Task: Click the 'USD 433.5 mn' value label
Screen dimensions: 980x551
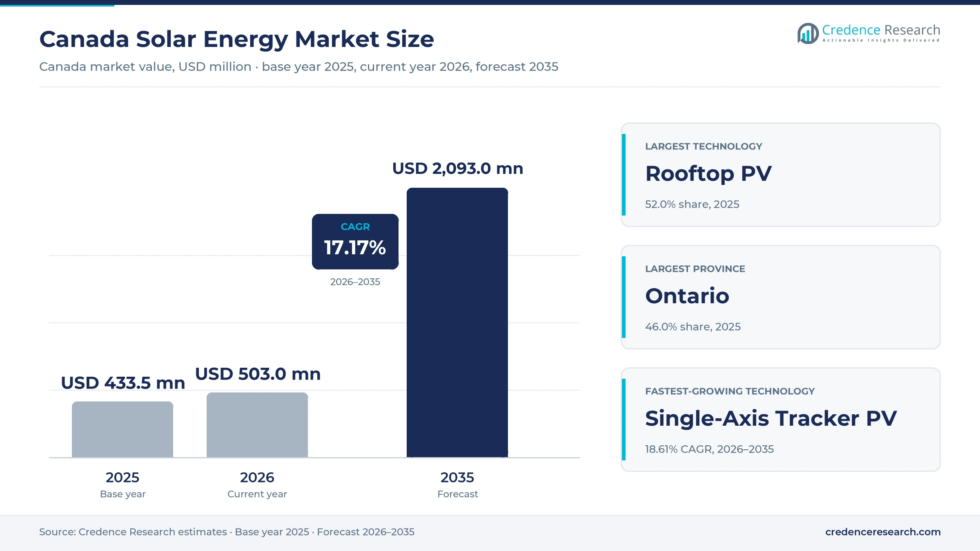Action: 123,383
